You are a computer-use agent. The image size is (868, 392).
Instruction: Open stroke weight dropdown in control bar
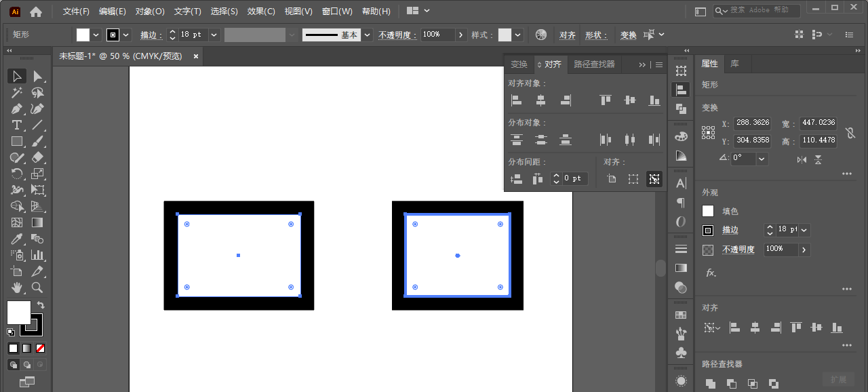[x=214, y=35]
